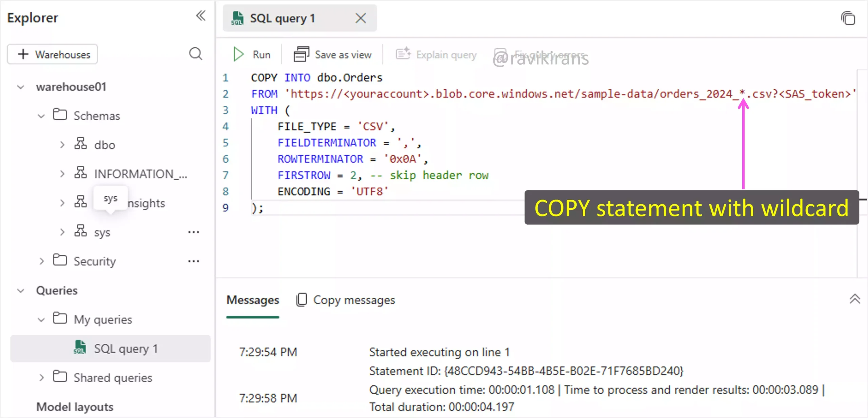This screenshot has width=868, height=418.
Task: Expand the Security folder
Action: tap(41, 262)
